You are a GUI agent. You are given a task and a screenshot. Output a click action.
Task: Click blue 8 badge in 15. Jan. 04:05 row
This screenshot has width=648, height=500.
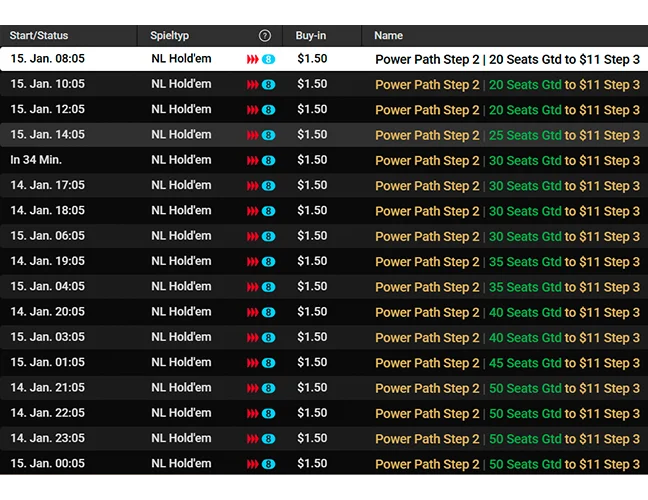(268, 287)
